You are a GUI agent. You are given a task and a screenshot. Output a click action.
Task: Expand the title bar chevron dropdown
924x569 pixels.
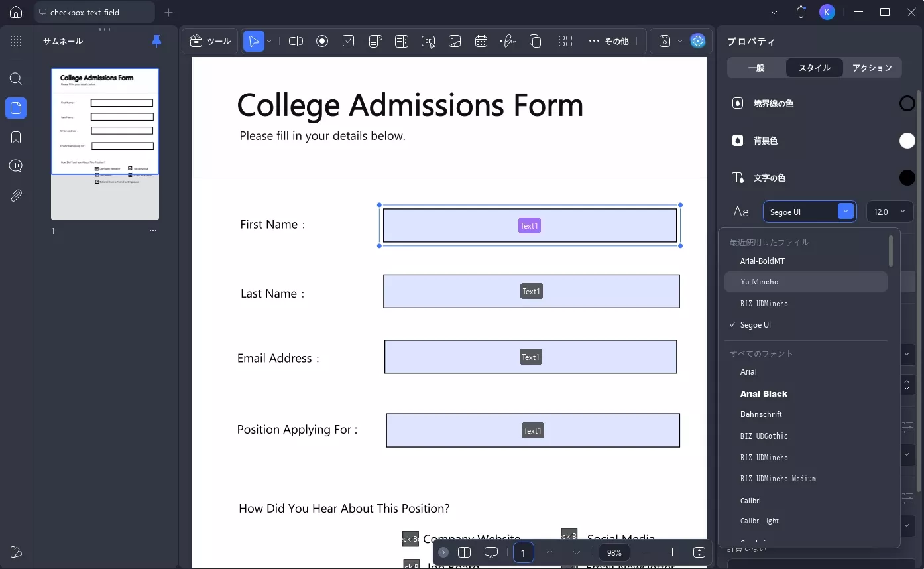[774, 12]
